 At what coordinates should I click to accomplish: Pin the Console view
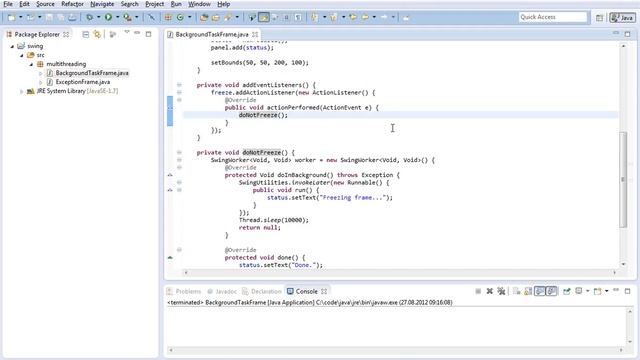click(567, 291)
